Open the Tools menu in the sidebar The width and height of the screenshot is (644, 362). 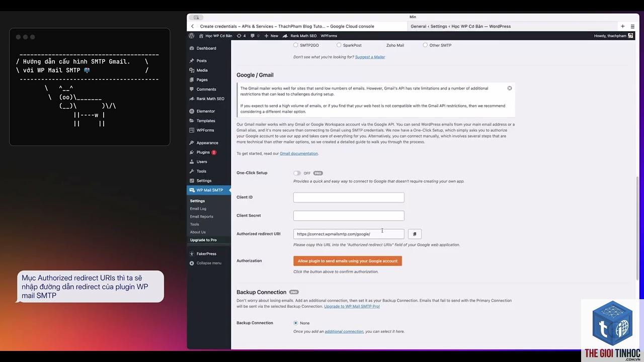point(201,171)
